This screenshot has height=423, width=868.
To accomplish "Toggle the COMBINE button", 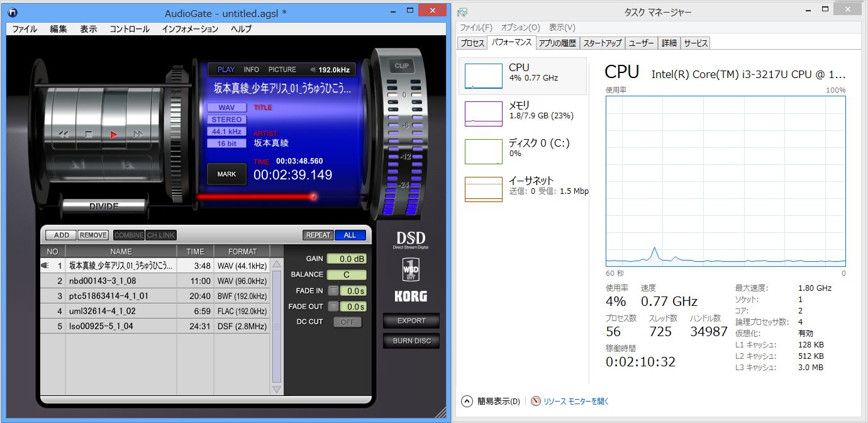I will point(129,235).
